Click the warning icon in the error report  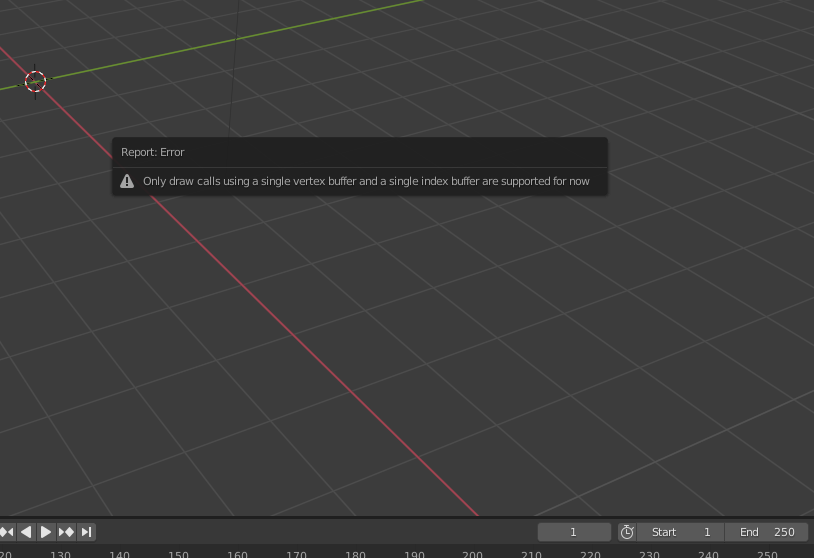click(x=127, y=181)
